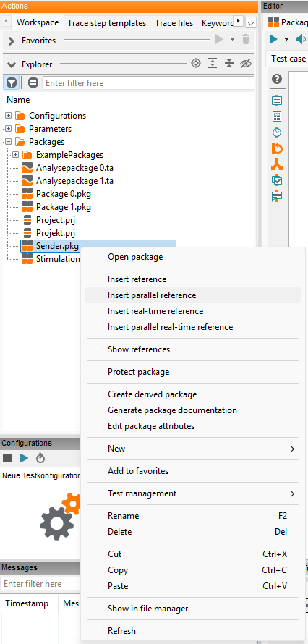Click the locate target icon in Explorer header
Screen dimensions: 308x644
196,63
